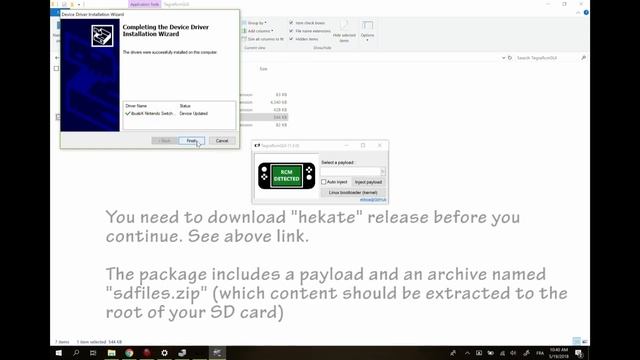Switch to details view icon in status bar
The height and width of the screenshot is (360, 640).
point(576,342)
